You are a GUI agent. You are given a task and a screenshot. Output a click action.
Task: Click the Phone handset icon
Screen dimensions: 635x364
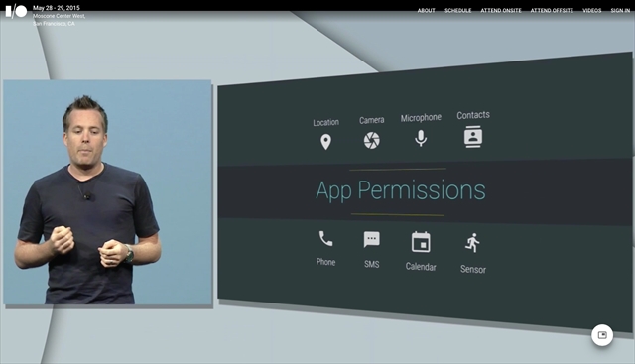click(325, 239)
